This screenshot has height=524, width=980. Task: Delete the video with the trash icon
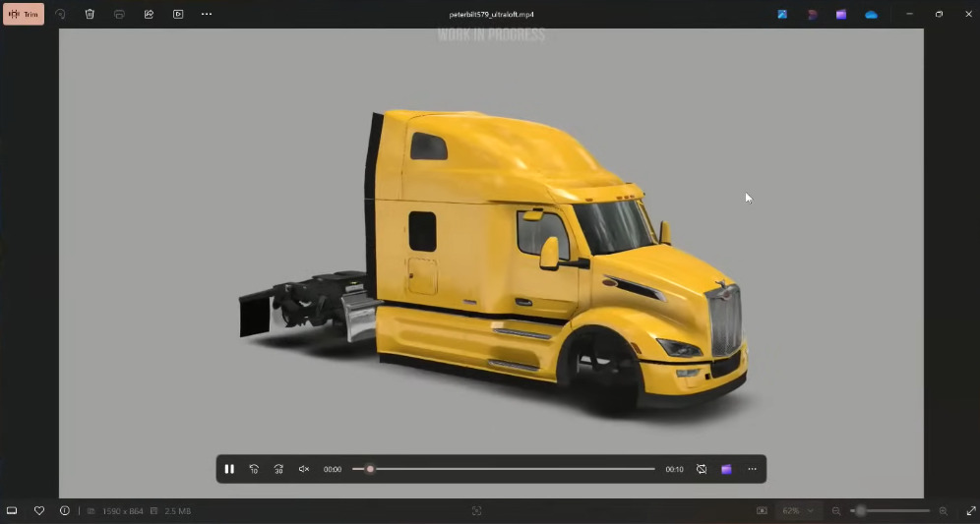90,15
